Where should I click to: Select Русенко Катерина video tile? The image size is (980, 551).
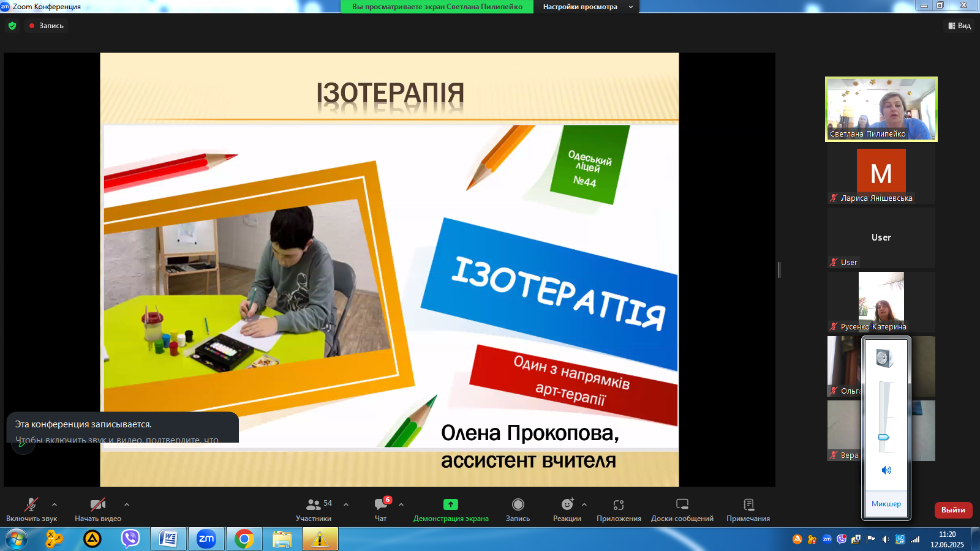[x=881, y=302]
